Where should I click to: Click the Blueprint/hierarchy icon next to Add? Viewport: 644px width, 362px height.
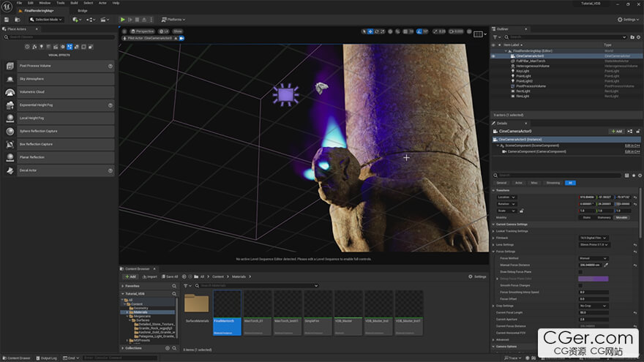[630, 132]
